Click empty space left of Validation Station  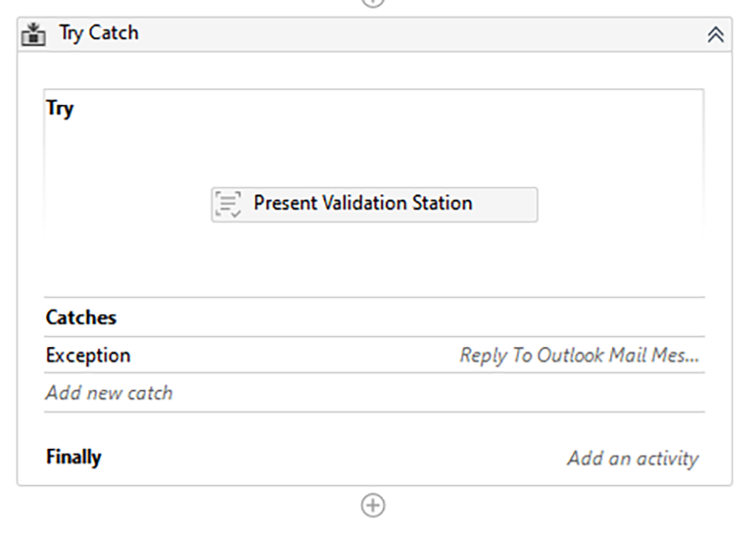tap(126, 205)
